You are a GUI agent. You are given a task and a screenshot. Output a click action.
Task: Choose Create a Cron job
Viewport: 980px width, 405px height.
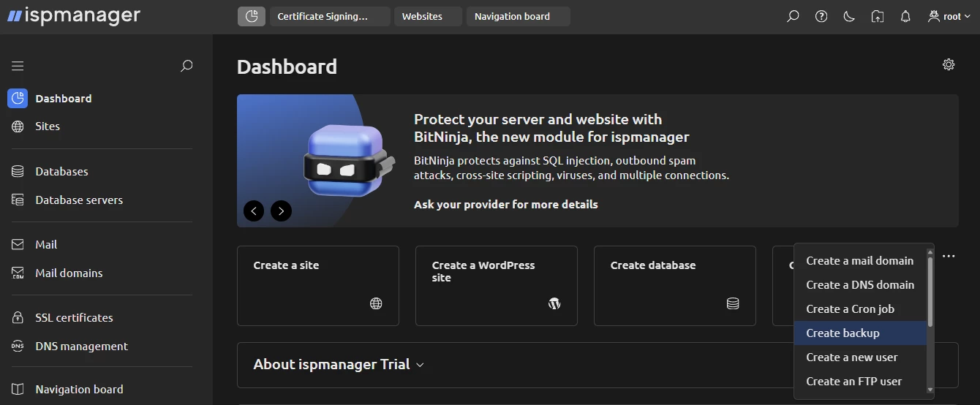(x=860, y=309)
